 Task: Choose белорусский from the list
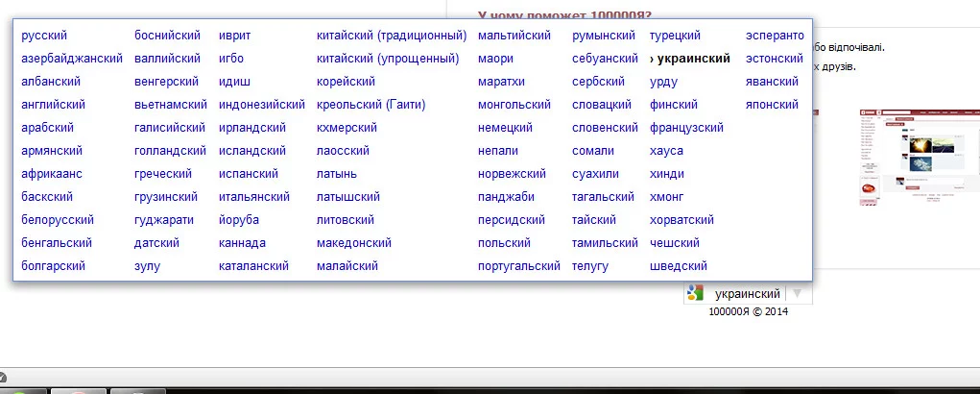point(58,219)
